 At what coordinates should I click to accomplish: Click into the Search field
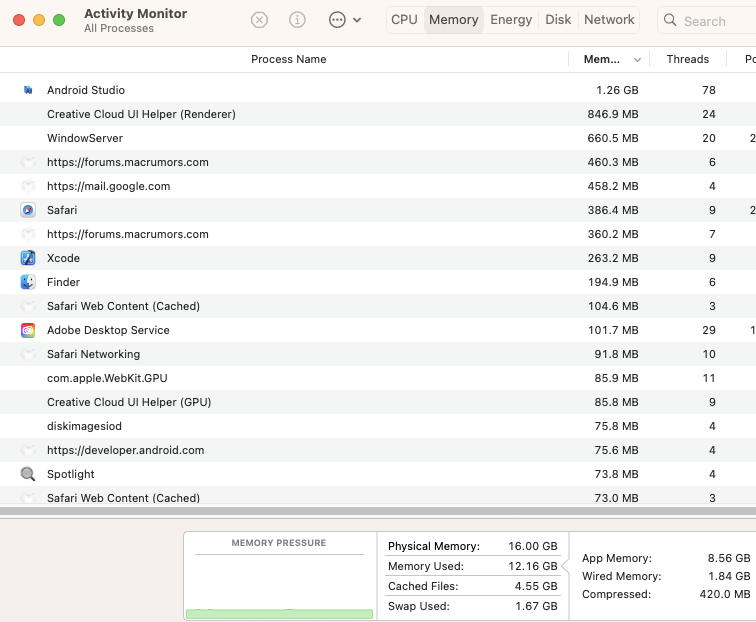pyautogui.click(x=707, y=21)
